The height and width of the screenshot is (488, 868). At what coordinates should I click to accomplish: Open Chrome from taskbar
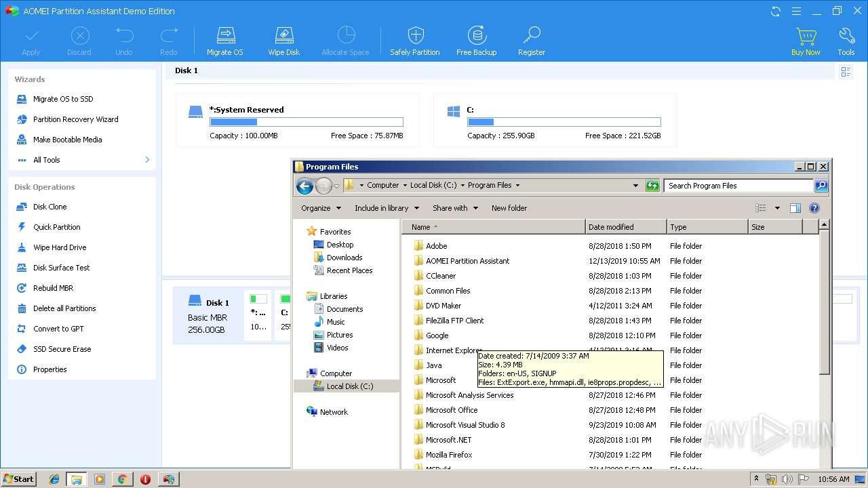[122, 479]
